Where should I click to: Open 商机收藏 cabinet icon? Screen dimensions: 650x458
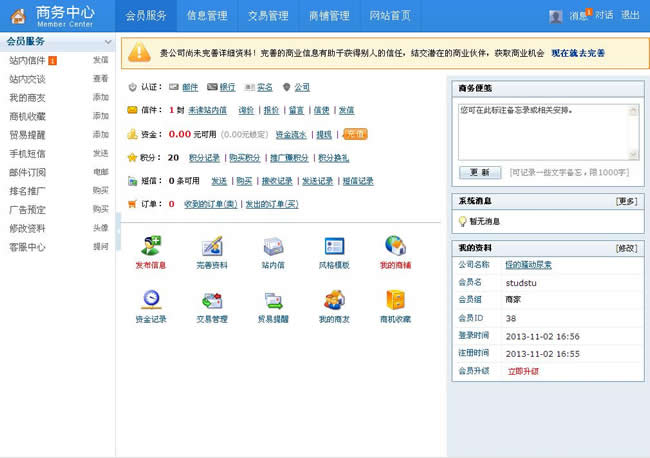[x=395, y=300]
